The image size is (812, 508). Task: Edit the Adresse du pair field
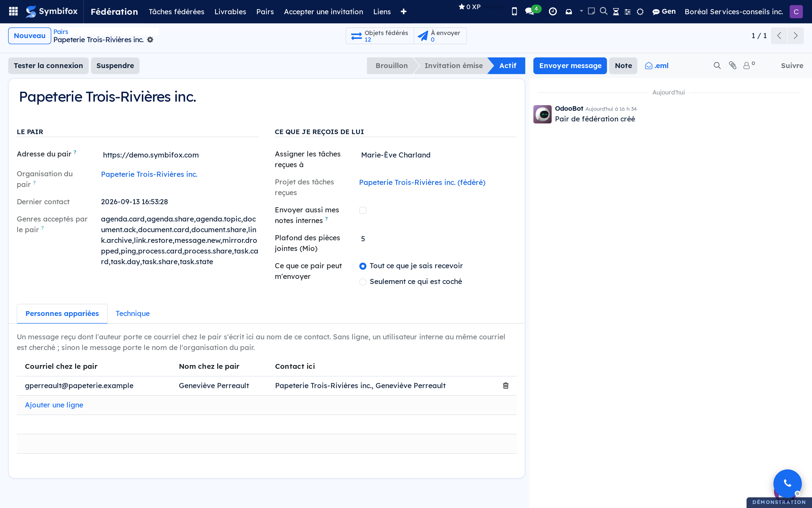coord(180,155)
